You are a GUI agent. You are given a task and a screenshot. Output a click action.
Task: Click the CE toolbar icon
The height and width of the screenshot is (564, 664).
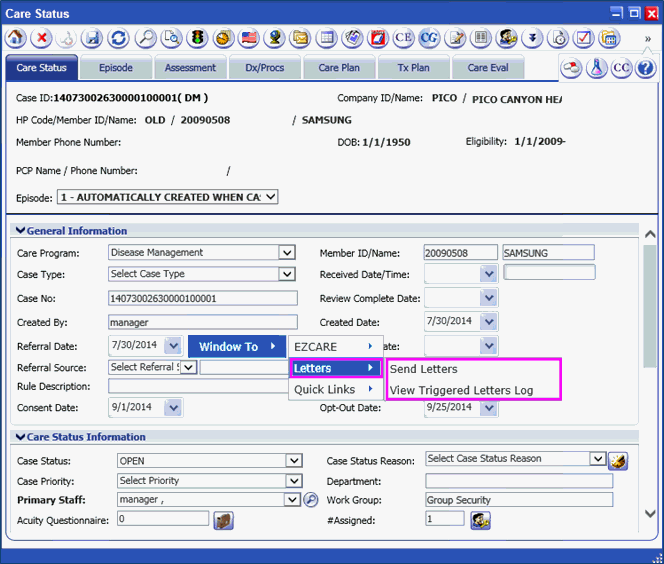coord(404,38)
